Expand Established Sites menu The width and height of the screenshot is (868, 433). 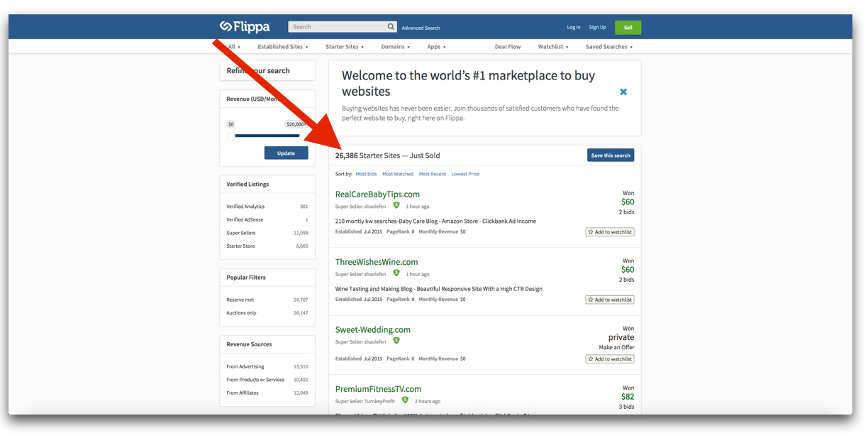click(x=283, y=47)
